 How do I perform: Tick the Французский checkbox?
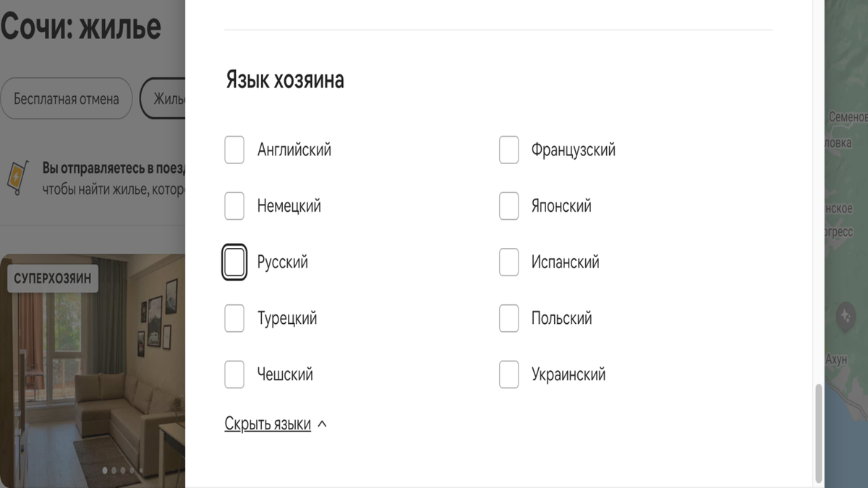(x=509, y=150)
